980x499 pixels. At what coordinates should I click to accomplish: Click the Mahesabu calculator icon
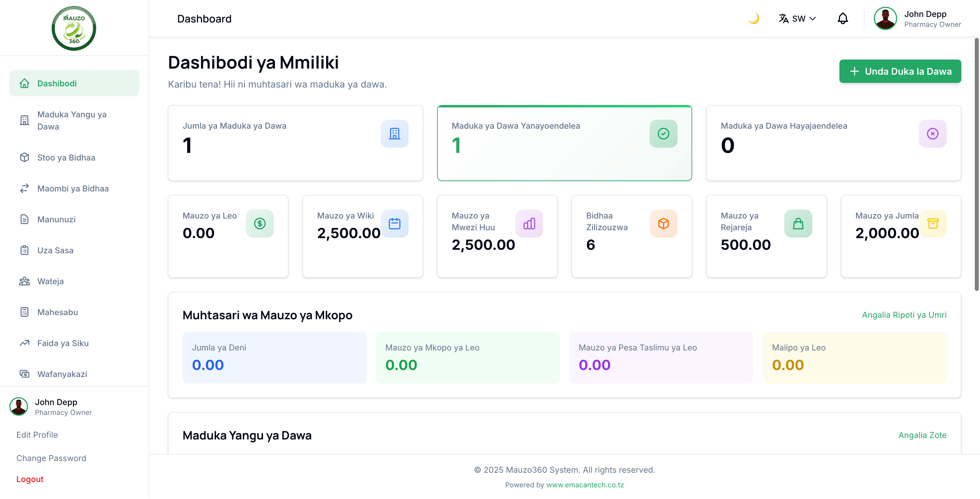click(x=24, y=312)
